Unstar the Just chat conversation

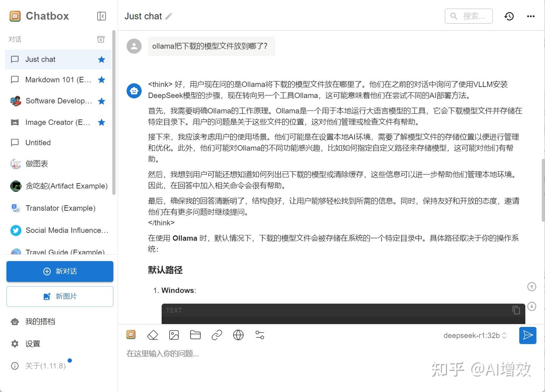pos(101,59)
